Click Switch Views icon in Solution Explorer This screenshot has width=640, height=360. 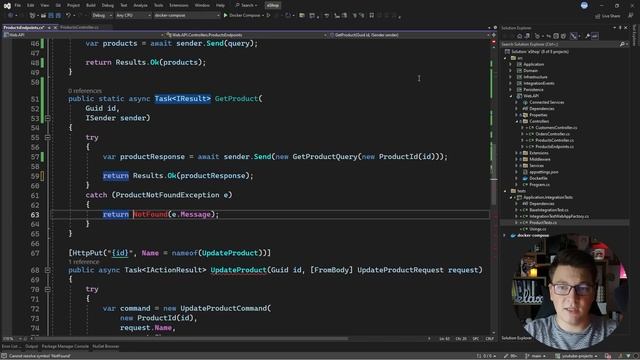pos(527,36)
